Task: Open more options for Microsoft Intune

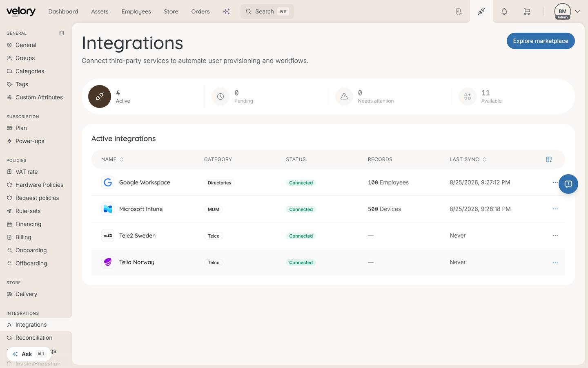Action: pyautogui.click(x=555, y=209)
